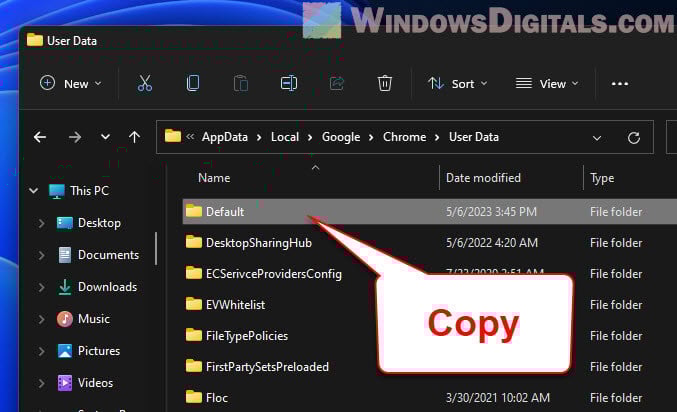The width and height of the screenshot is (677, 412).
Task: Select the FileTypePolicies folder
Action: [247, 336]
